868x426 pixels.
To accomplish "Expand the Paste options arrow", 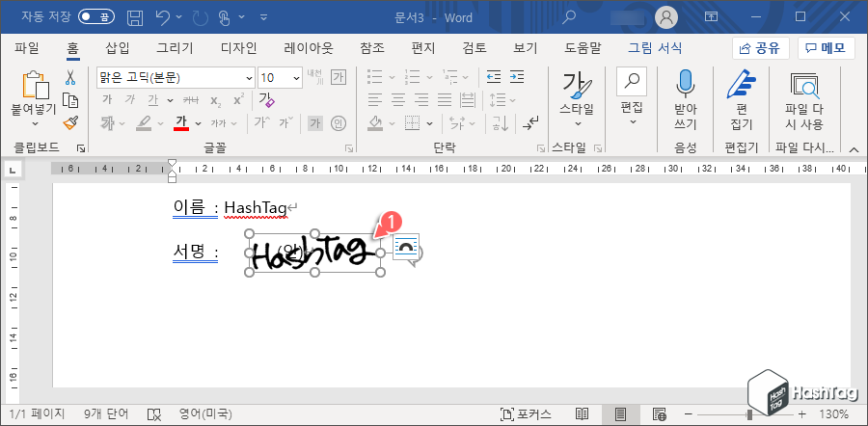I will (x=35, y=124).
